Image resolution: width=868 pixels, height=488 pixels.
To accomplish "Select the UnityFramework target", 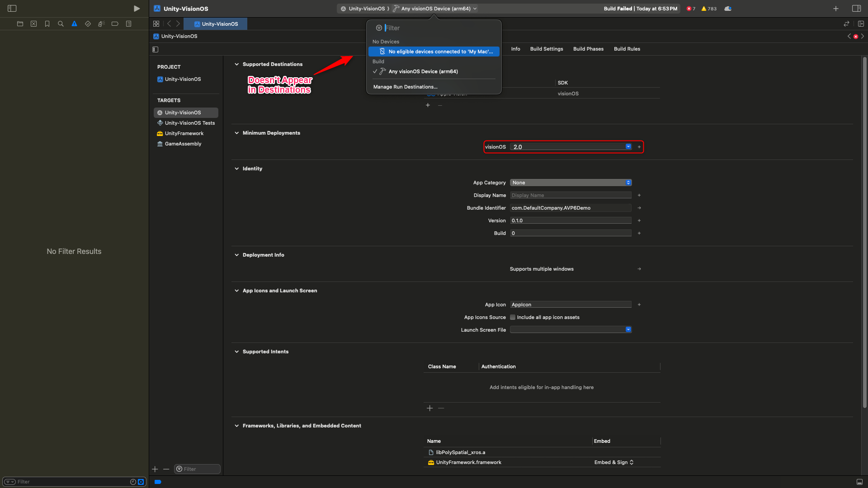I will pos(186,133).
